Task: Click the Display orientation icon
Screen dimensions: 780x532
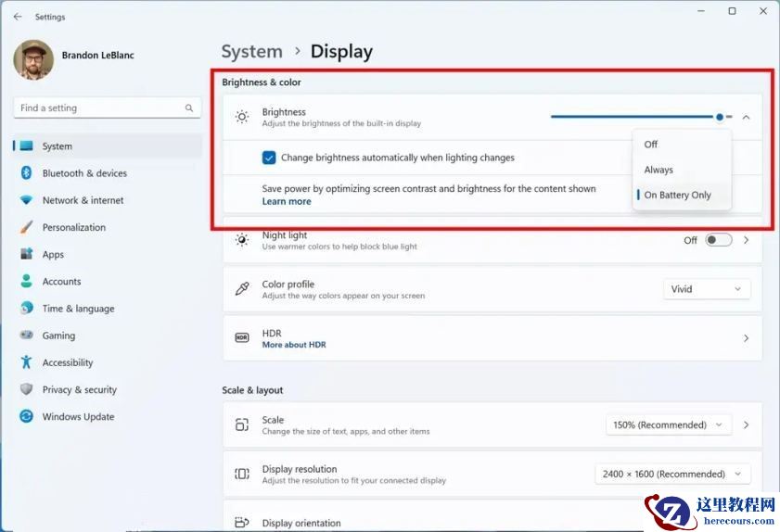Action: (x=242, y=522)
